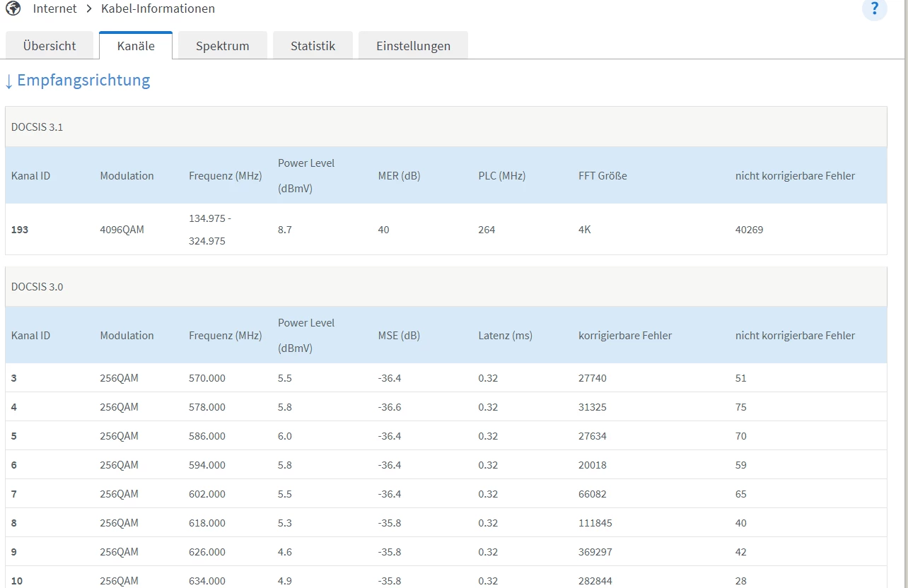Viewport: 908px width, 588px height.
Task: Click the DOCSIS 3.0 table title
Action: pos(37,287)
